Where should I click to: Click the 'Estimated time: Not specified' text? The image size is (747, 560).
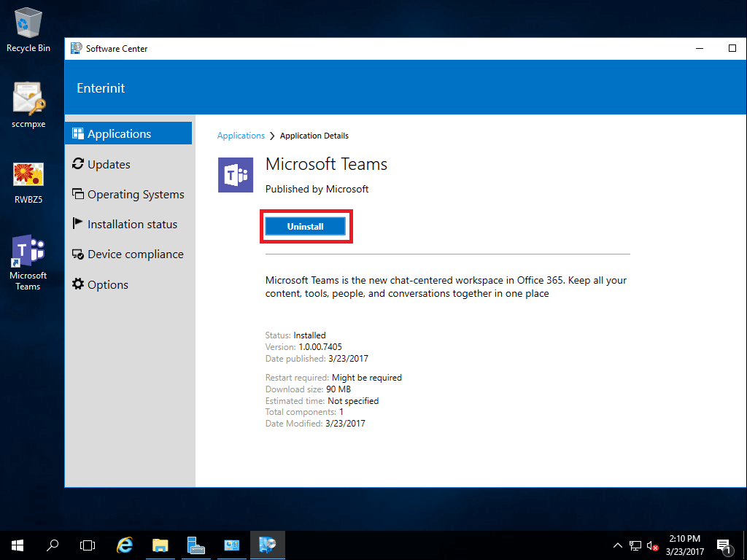point(322,401)
